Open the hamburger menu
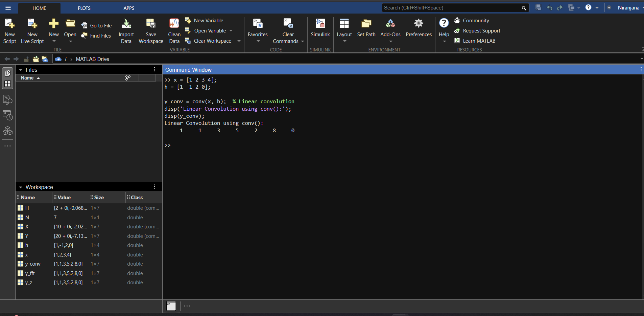This screenshot has width=644, height=316. [8, 8]
